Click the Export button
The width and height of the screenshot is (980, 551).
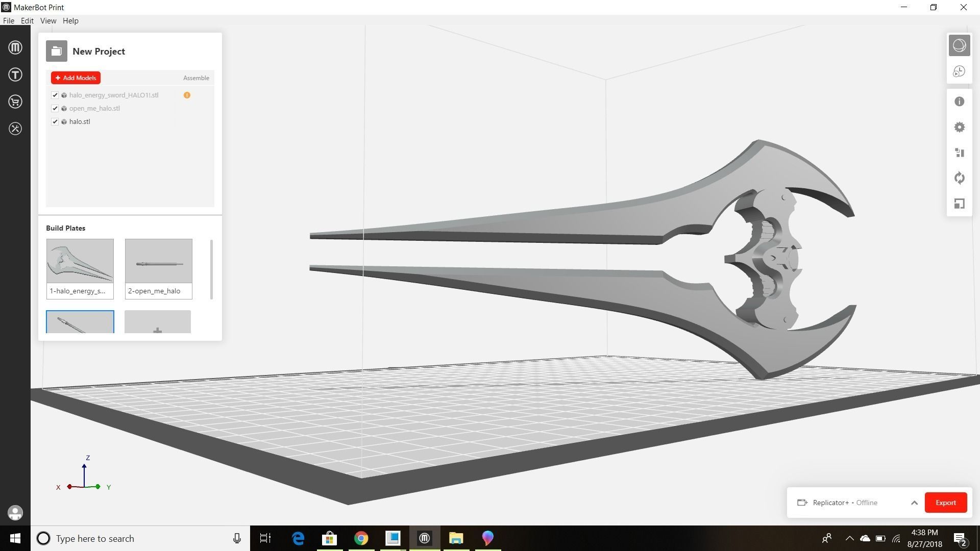coord(945,503)
